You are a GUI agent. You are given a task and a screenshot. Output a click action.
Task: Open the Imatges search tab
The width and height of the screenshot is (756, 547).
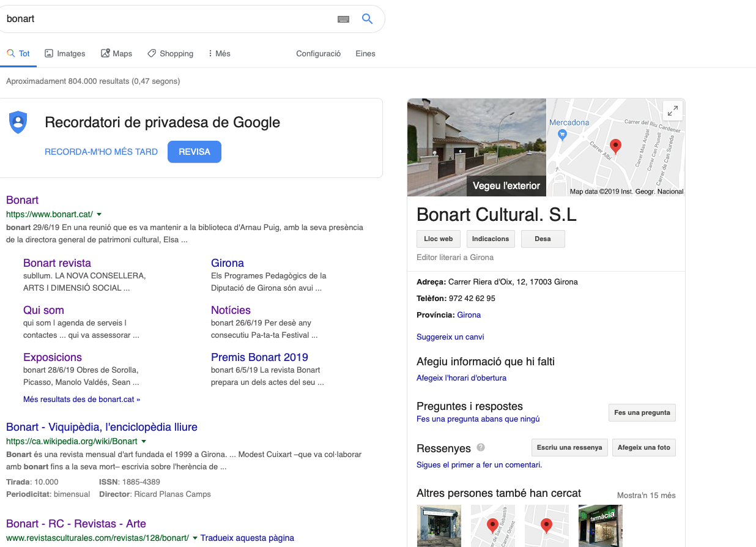click(x=65, y=54)
